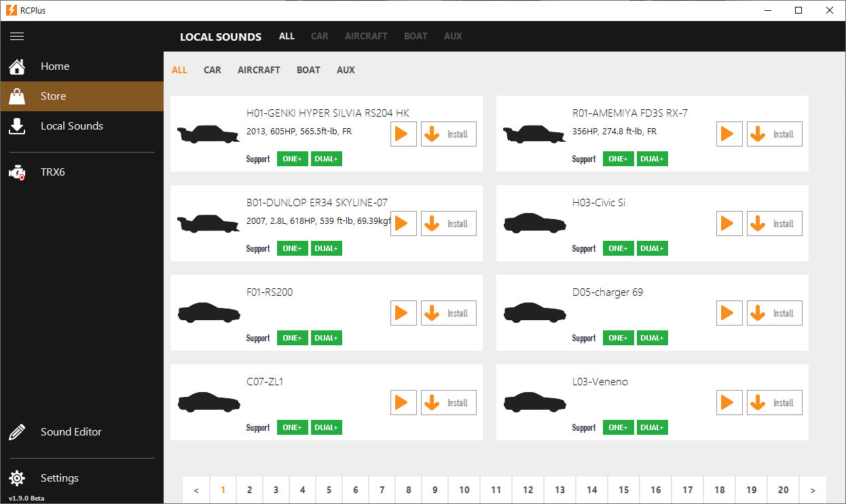Go to page 20
The width and height of the screenshot is (846, 504).
tap(783, 490)
